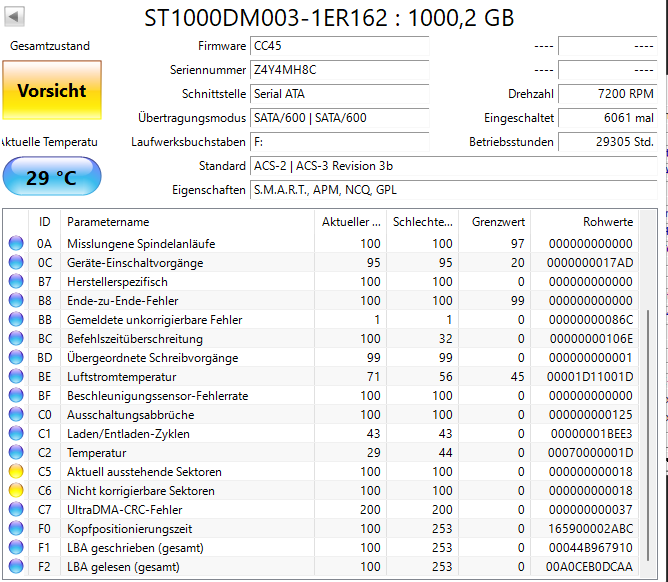Click the Schnittstelle field showing Serial ATA

pyautogui.click(x=340, y=94)
